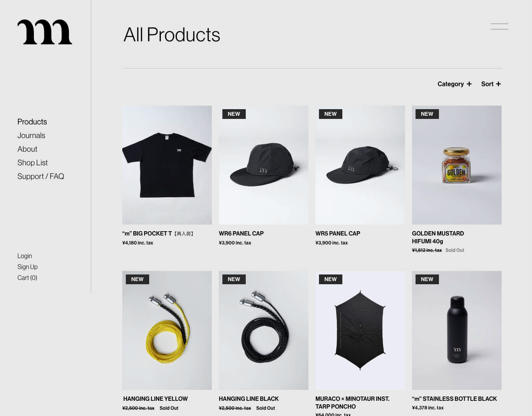This screenshot has width=532, height=416.
Task: Open the Products menu item
Action: (x=32, y=122)
